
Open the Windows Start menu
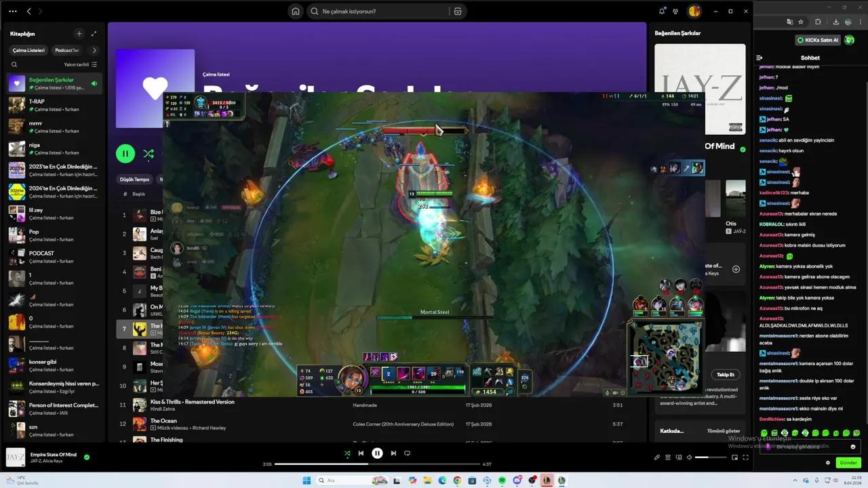(307, 480)
